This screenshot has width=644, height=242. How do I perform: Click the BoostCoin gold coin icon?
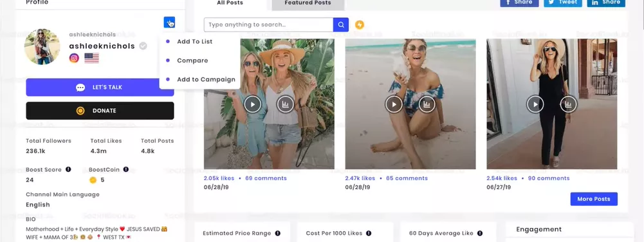pos(93,180)
